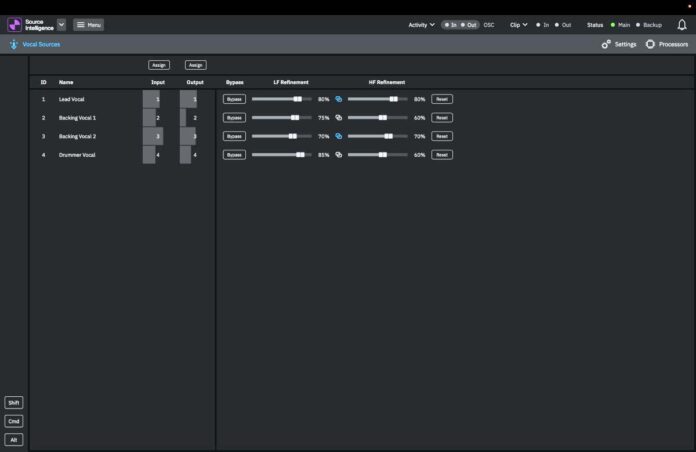Viewport: 696px width, 452px height.
Task: Toggle the Shift modifier key button
Action: 14,403
